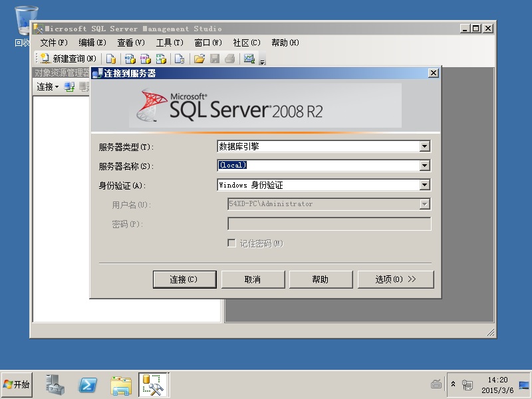Image resolution: width=532 pixels, height=399 pixels.
Task: Click the Open File folder icon
Action: pyautogui.click(x=199, y=59)
